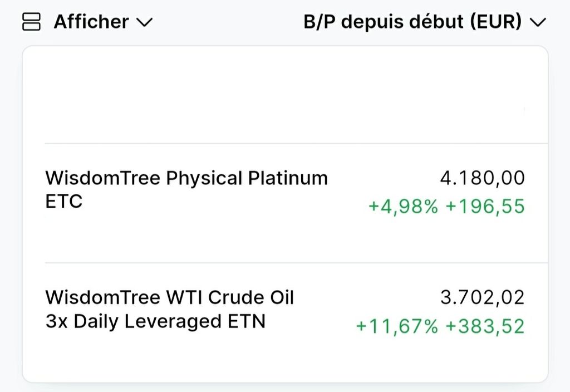Select the 3.702,02 position value
This screenshot has height=392, width=570.
[482, 297]
